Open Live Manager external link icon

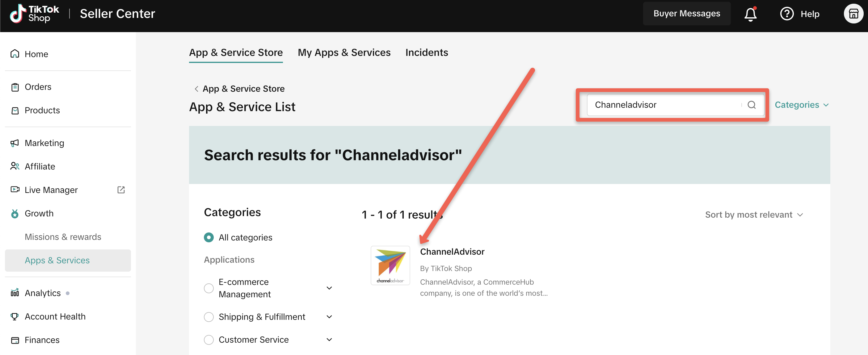click(121, 190)
